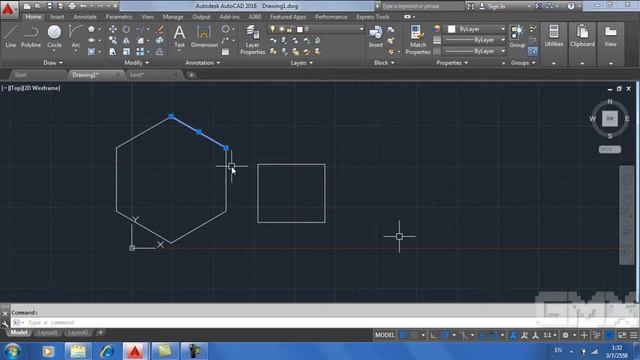The image size is (640, 360).
Task: Toggle clean screen icon in status bar
Action: click(x=622, y=335)
